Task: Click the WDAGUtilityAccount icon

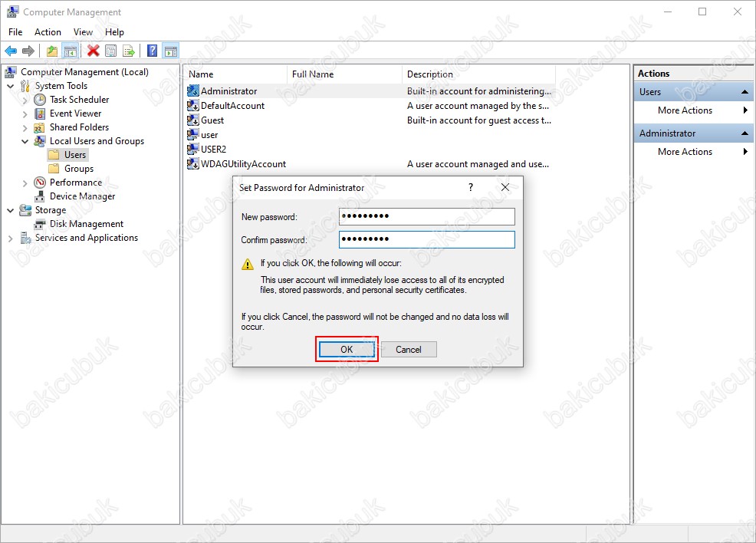Action: tap(193, 163)
